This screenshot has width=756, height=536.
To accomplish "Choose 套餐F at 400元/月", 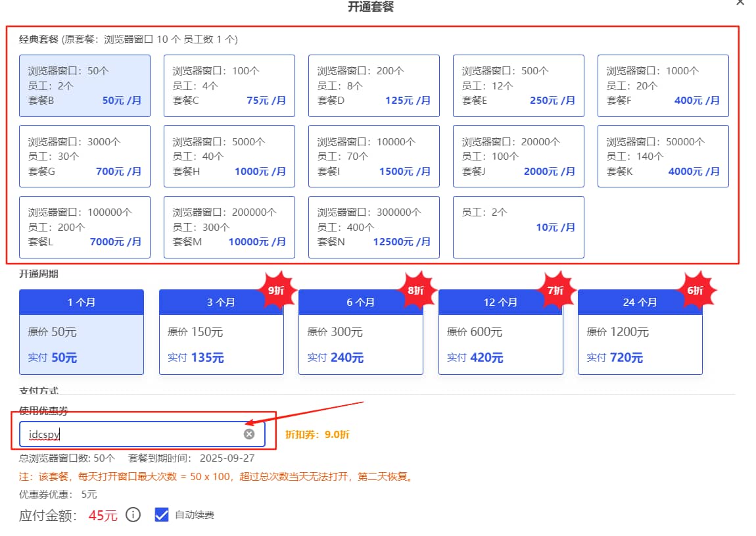I will click(x=663, y=85).
